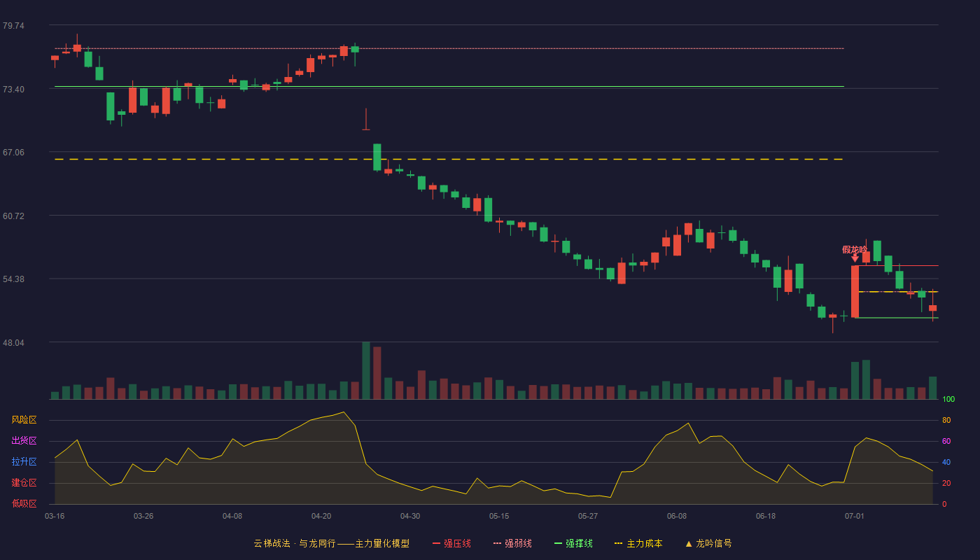This screenshot has height=560, width=980.
Task: Click the orange 80 indicator axis value
Action: click(946, 421)
